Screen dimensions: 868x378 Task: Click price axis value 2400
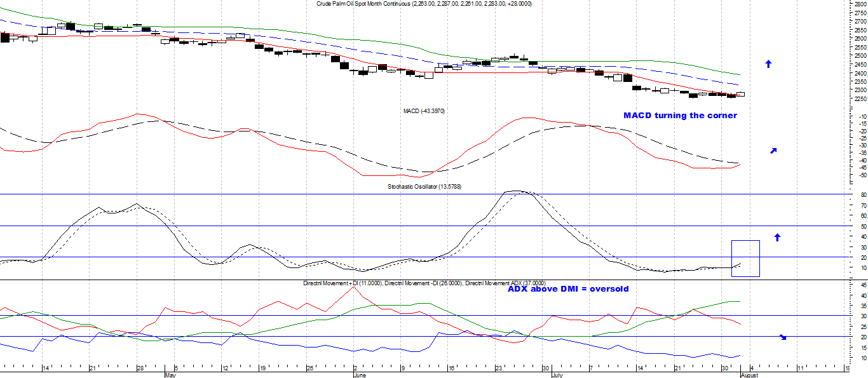click(x=859, y=73)
